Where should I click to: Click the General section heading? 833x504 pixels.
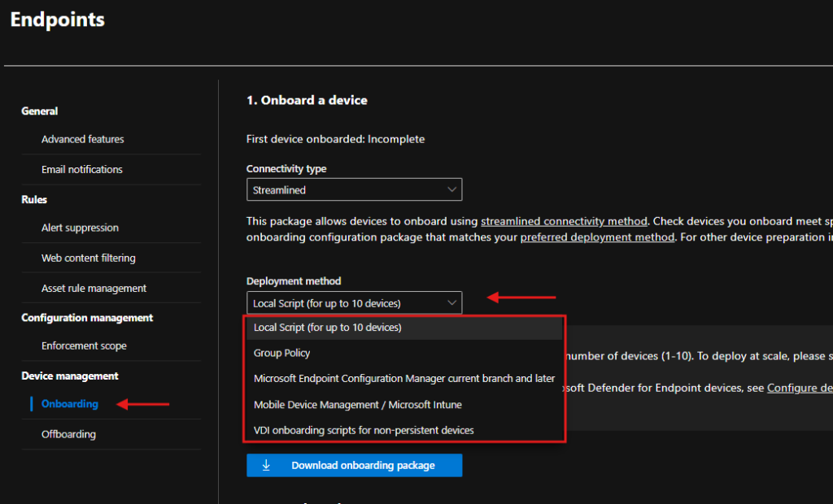click(39, 111)
